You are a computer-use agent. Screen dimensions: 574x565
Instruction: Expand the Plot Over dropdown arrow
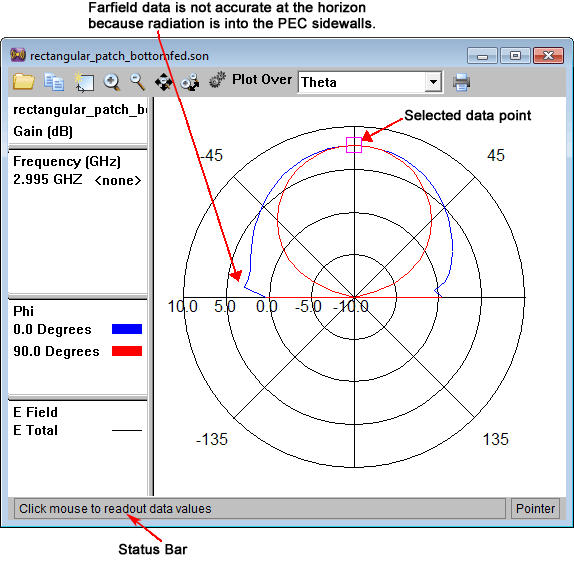pos(433,82)
